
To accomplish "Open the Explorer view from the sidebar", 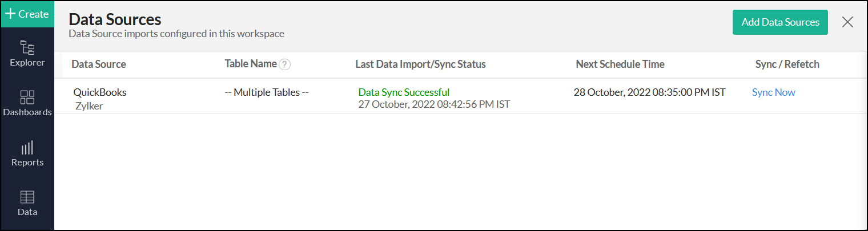I will tap(27, 52).
